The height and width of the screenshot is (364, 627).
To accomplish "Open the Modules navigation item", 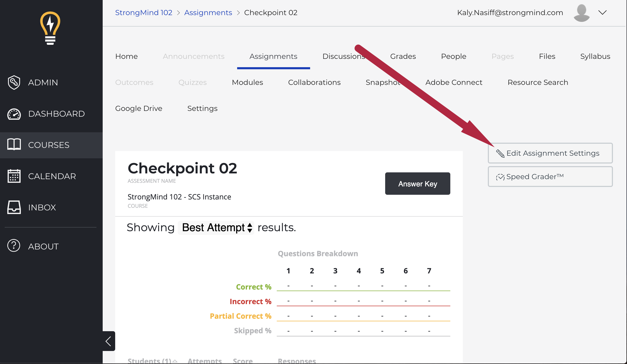I will pos(248,82).
